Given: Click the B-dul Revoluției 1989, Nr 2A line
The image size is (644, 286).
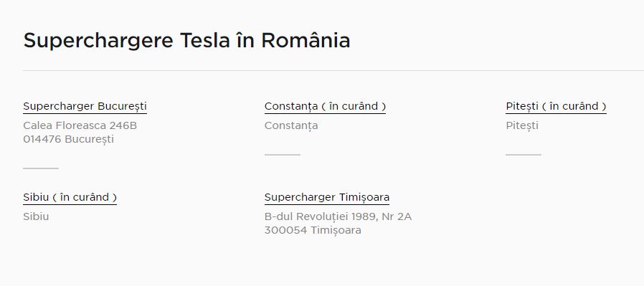Looking at the screenshot, I should pyautogui.click(x=338, y=216).
